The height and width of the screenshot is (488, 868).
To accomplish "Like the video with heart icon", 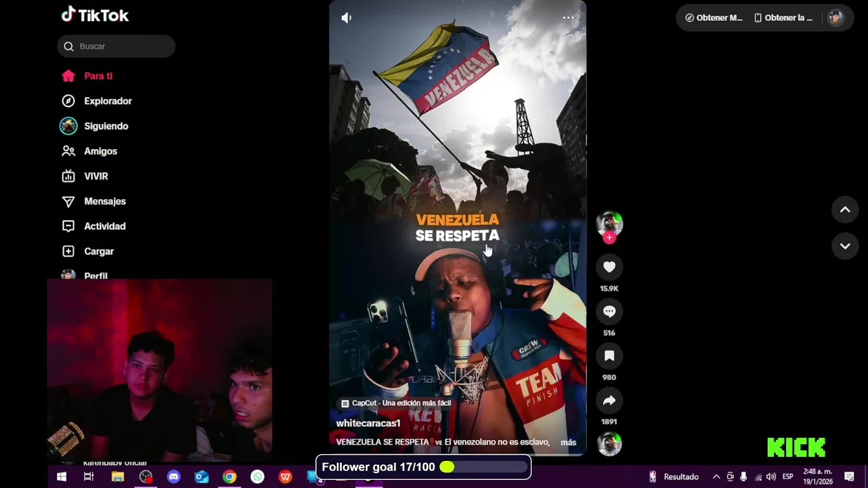I will (609, 267).
